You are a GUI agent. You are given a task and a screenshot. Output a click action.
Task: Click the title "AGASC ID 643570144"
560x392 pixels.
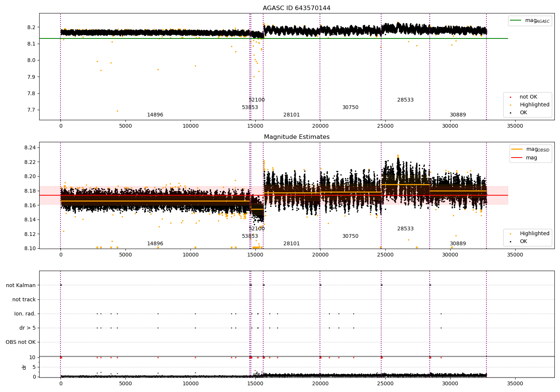[296, 8]
